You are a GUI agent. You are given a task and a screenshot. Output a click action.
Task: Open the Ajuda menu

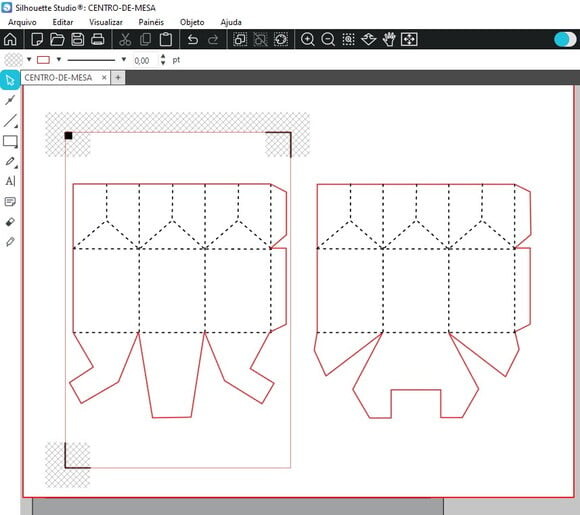(231, 22)
